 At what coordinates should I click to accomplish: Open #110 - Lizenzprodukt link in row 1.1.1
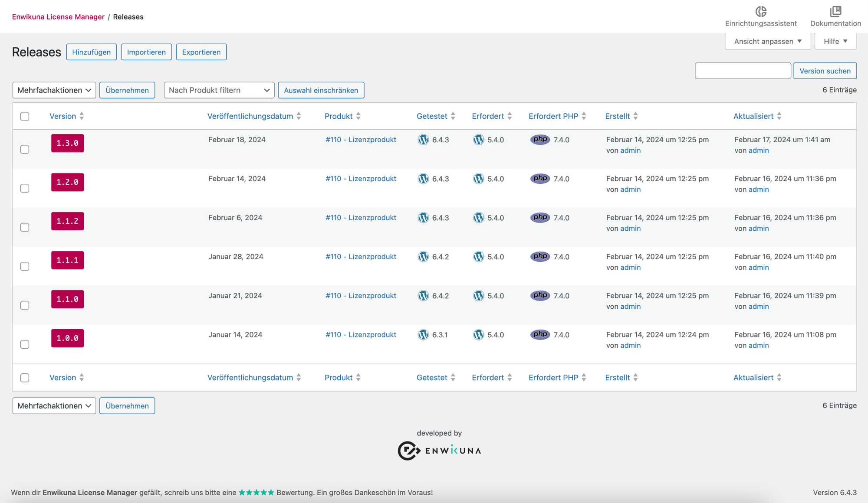click(x=361, y=257)
